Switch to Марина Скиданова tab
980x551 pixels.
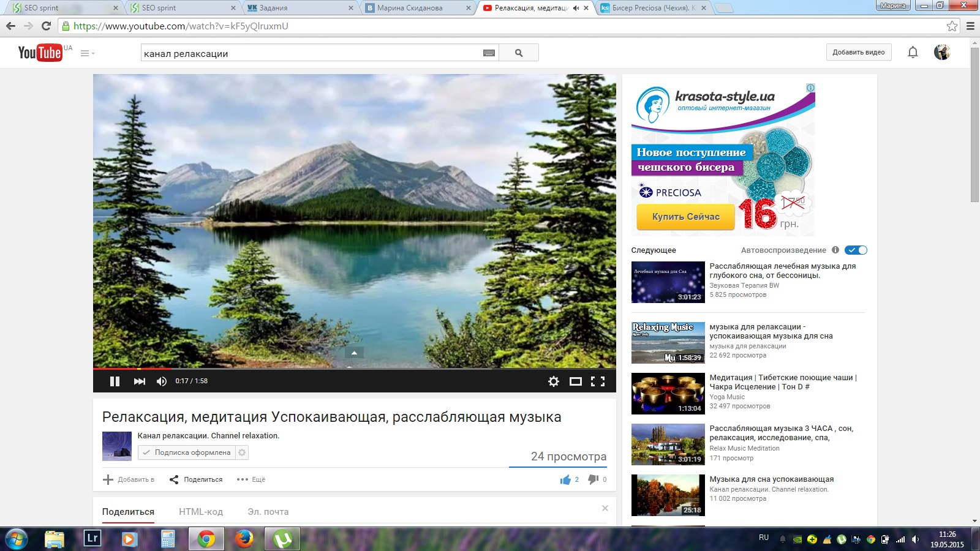[x=418, y=8]
